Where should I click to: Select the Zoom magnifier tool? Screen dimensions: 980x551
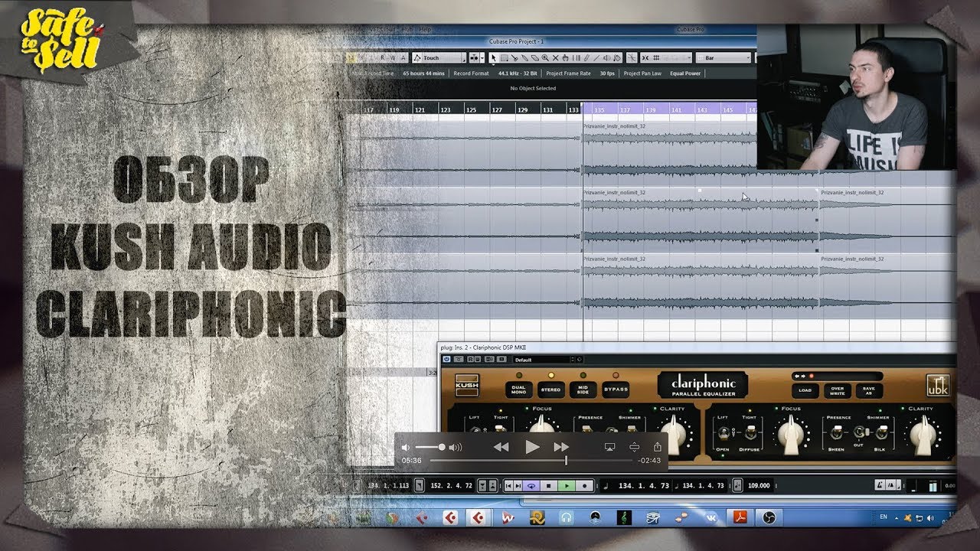click(545, 57)
